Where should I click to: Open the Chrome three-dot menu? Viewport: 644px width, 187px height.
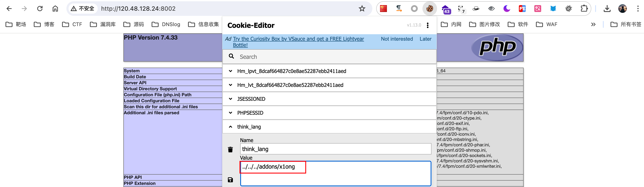coord(638,9)
